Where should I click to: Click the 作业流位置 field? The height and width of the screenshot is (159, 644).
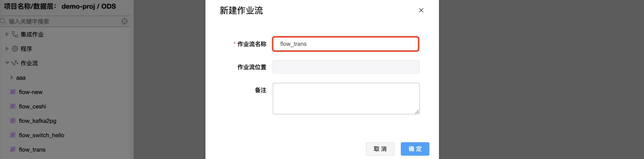[x=346, y=67]
